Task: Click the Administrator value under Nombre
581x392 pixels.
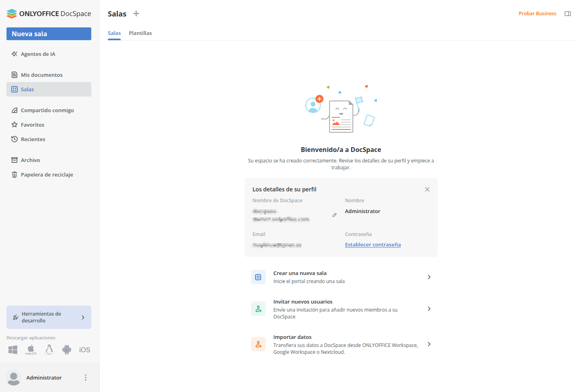Action: click(363, 211)
